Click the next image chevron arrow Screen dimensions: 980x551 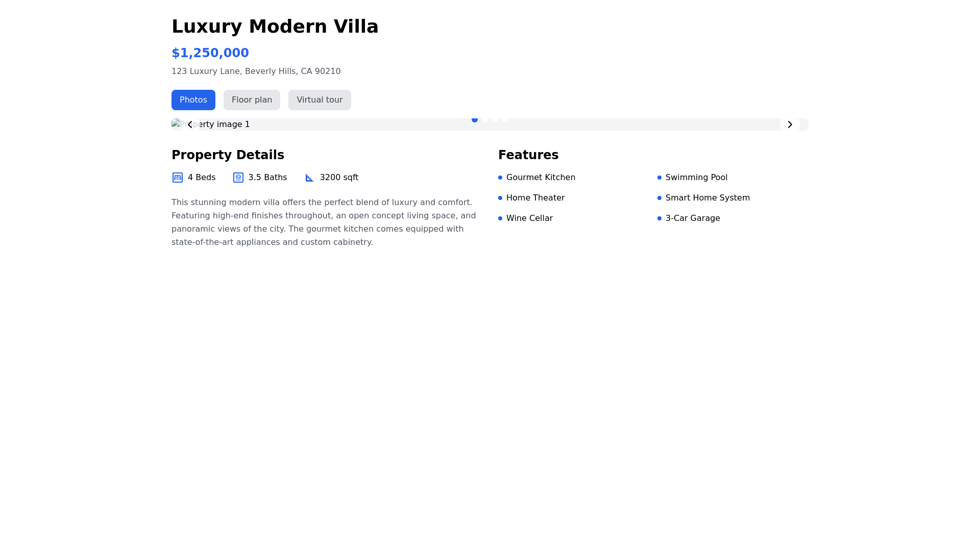pos(790,124)
